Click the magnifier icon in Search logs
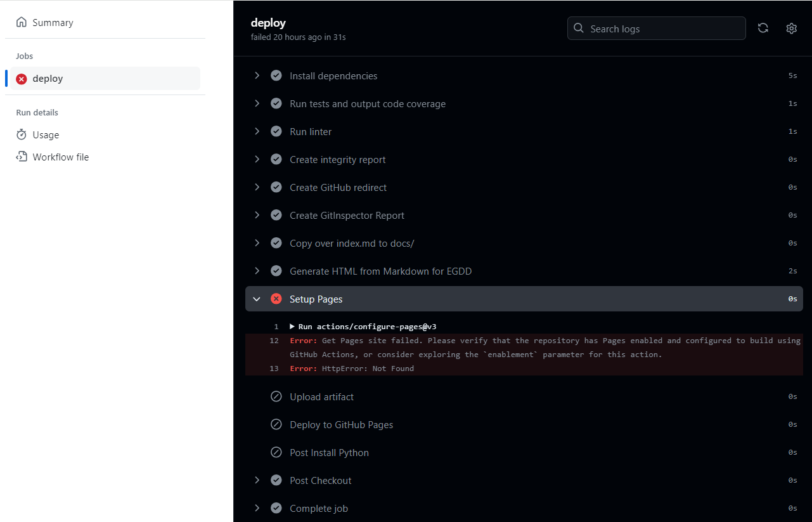Viewport: 812px width, 522px height. click(579, 29)
